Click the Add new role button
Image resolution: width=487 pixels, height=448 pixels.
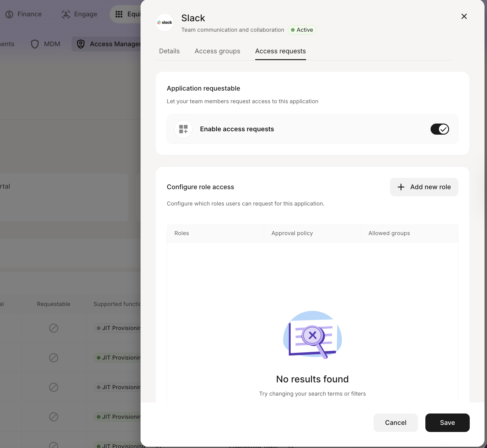click(424, 187)
